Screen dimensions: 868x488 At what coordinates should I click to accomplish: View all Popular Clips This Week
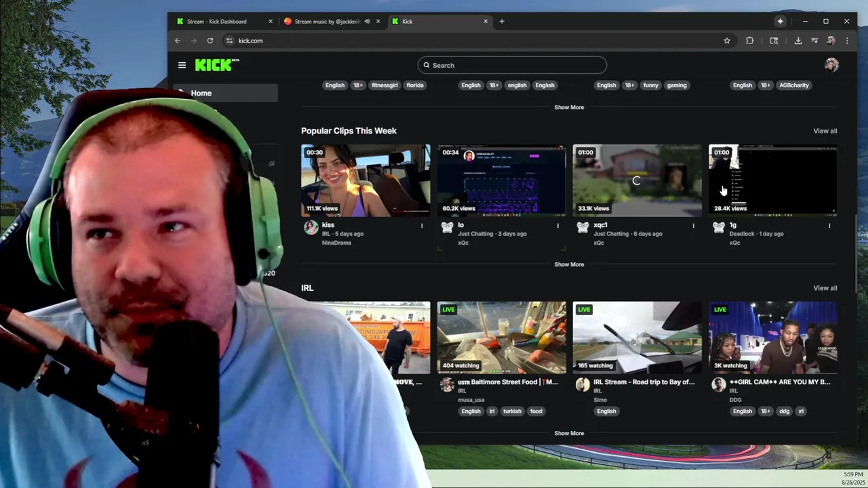click(x=825, y=131)
